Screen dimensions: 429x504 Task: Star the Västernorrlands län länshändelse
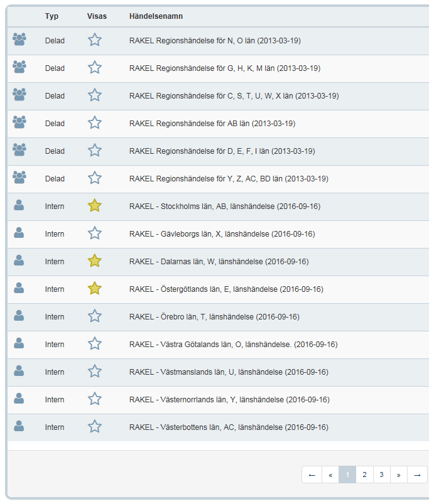click(x=95, y=399)
